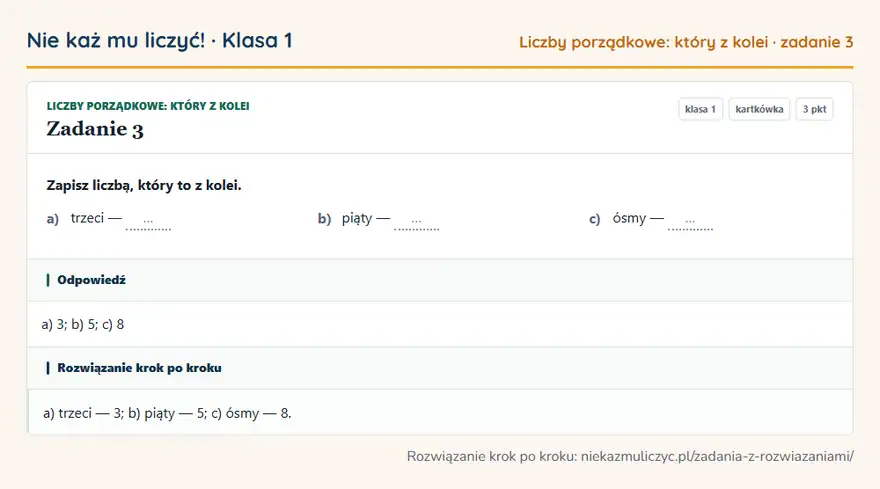Click the dotted answer blank after 'ósmy'
880x489 pixels.
pyautogui.click(x=690, y=221)
